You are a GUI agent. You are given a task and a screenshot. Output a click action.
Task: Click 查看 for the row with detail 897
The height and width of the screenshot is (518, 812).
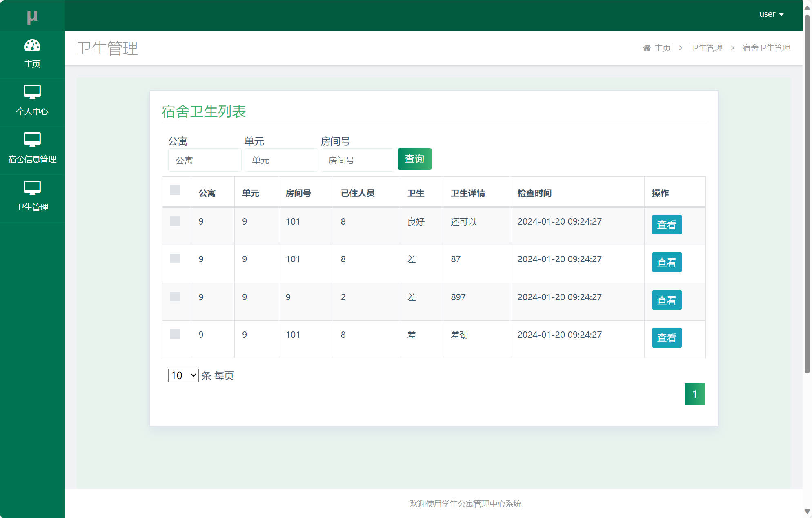(x=666, y=300)
